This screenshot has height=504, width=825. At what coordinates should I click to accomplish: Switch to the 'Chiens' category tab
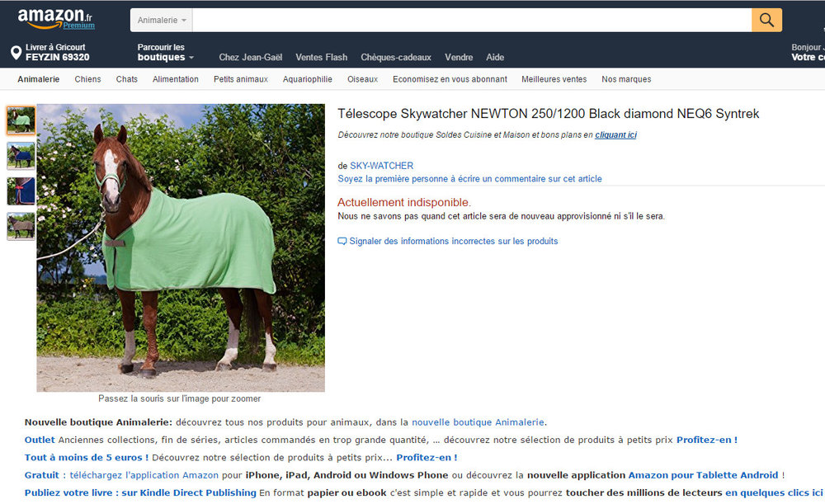point(87,78)
